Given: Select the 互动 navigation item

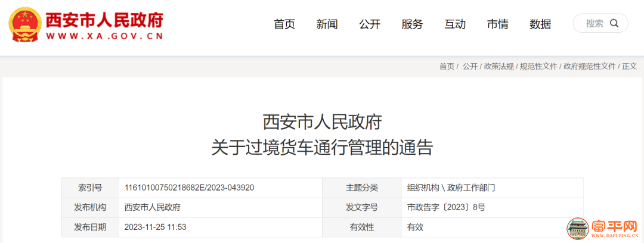Looking at the screenshot, I should pos(455,24).
